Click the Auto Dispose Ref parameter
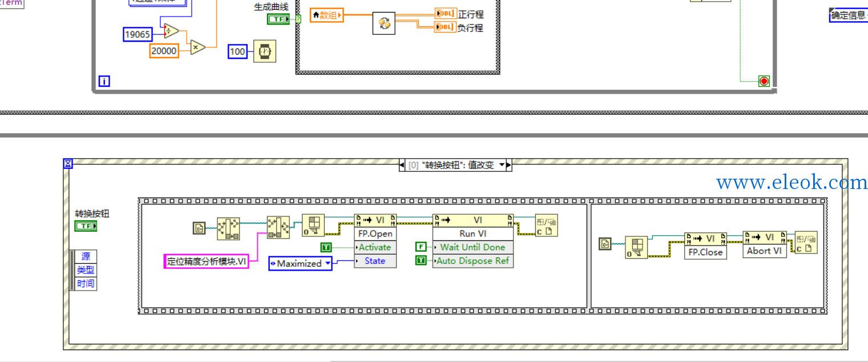This screenshot has width=868, height=362. [x=473, y=261]
